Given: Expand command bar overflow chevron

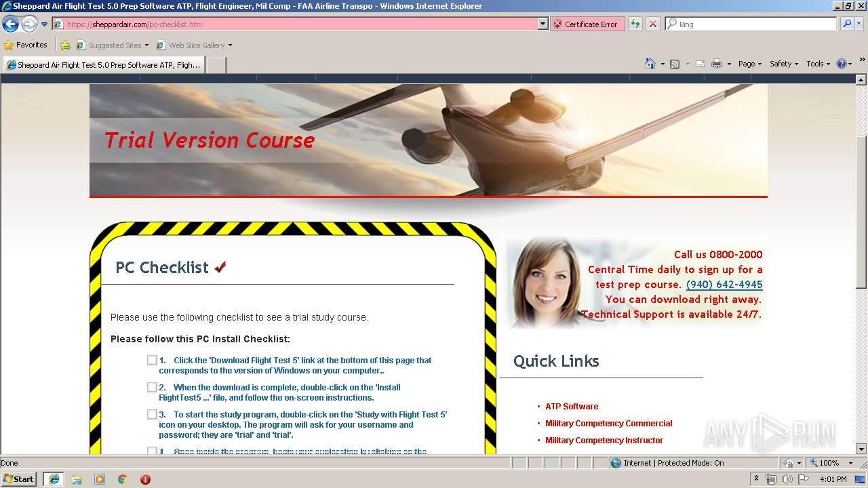Looking at the screenshot, I should tap(862, 60).
